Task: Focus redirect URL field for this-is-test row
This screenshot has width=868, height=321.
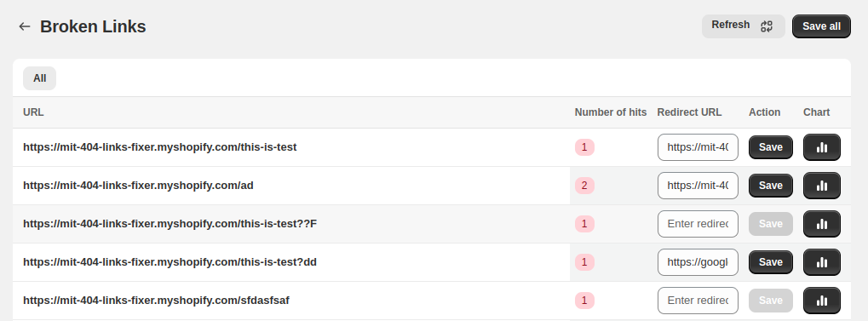Action: 698,147
